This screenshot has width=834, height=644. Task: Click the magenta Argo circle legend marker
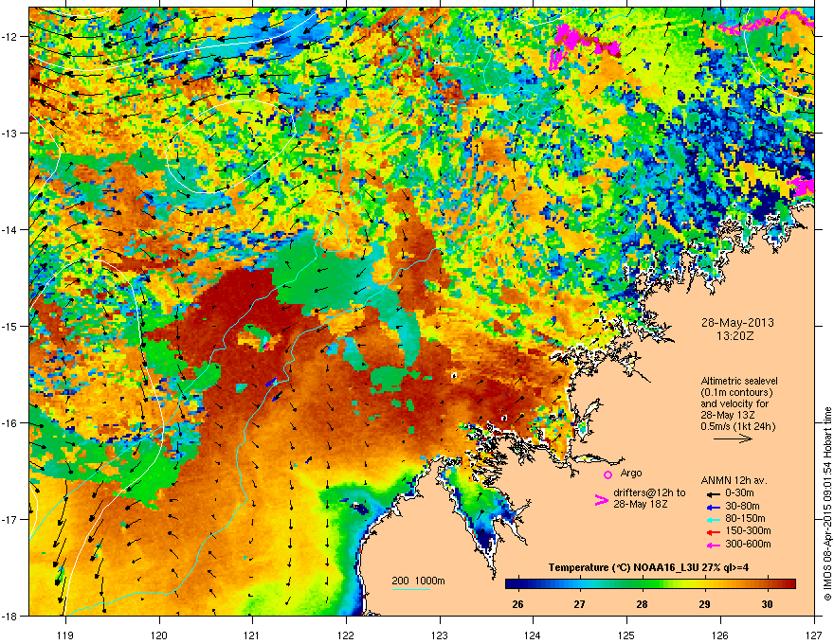607,474
